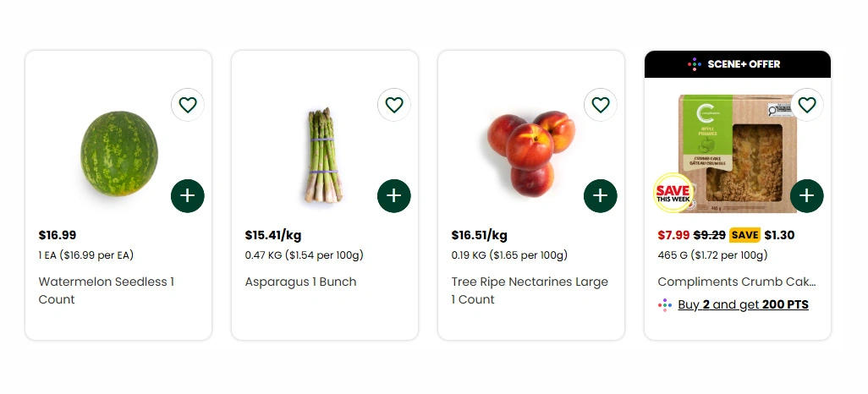868x394 pixels.
Task: Open Watermelon Seedless 1 Count title
Action: [107, 291]
